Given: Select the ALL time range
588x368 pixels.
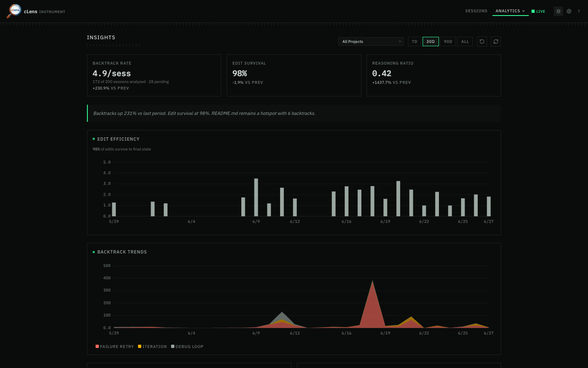Looking at the screenshot, I should pyautogui.click(x=465, y=41).
